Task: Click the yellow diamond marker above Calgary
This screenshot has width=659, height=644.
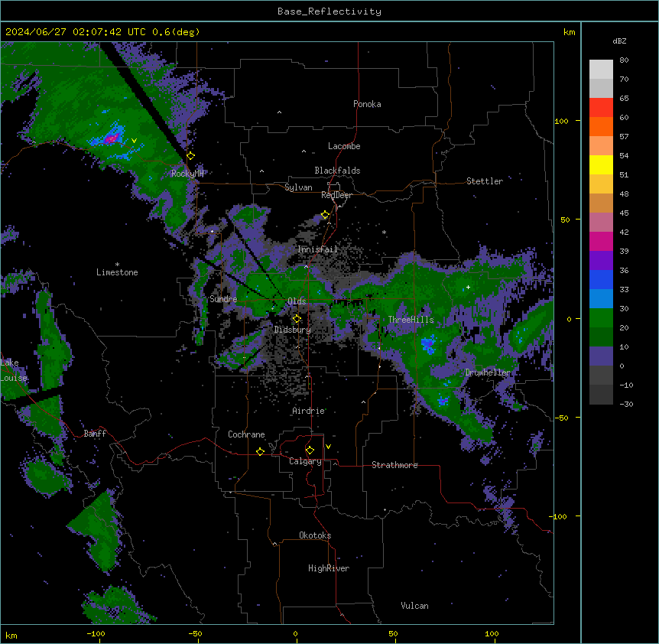Action: tap(310, 450)
